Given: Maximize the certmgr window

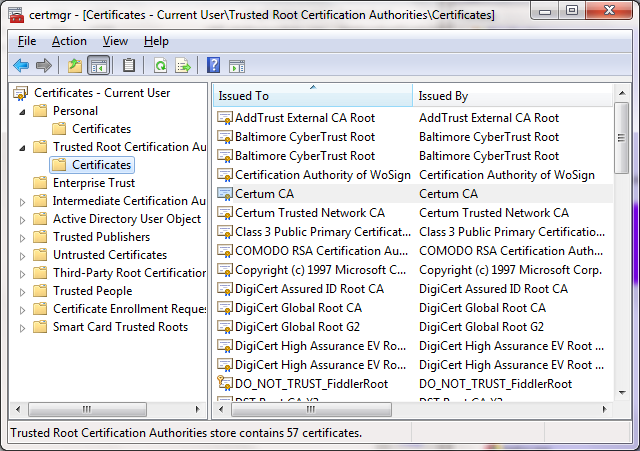Looking at the screenshot, I should click(572, 11).
